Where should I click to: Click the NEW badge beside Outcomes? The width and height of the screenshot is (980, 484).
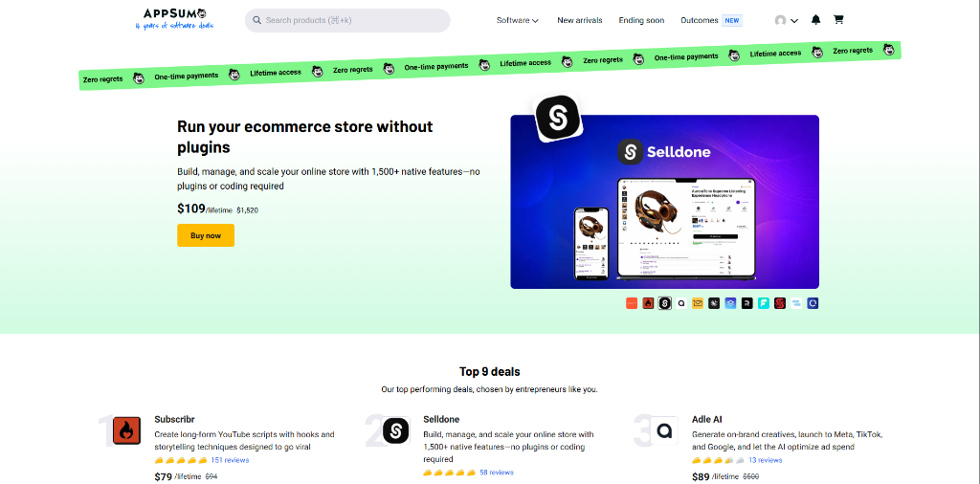732,20
